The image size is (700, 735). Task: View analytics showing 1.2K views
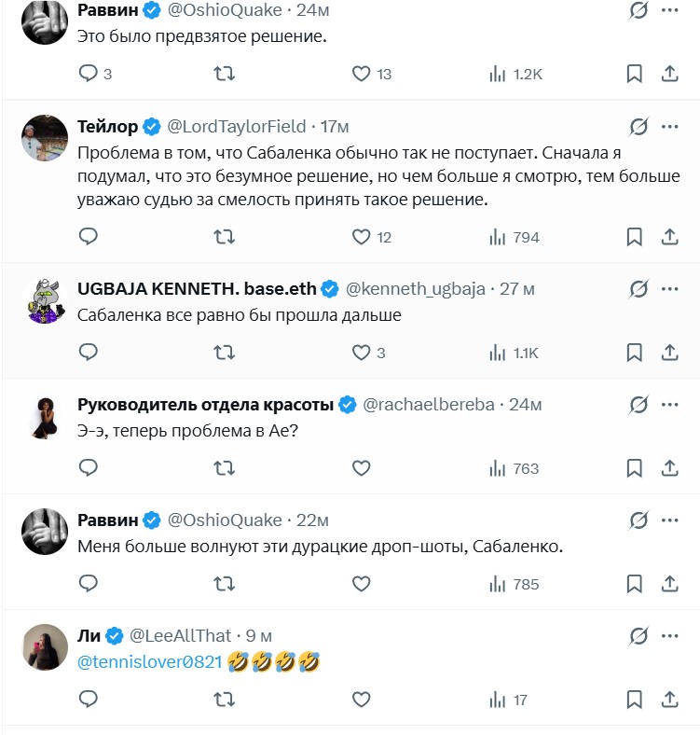pos(515,74)
